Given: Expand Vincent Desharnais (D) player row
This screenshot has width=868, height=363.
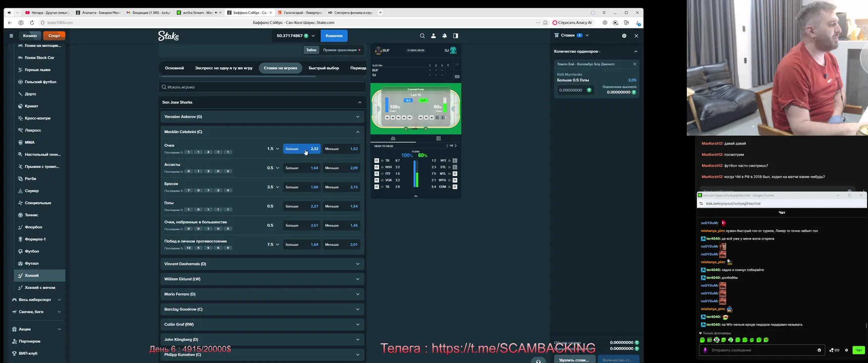Looking at the screenshot, I should 262,264.
